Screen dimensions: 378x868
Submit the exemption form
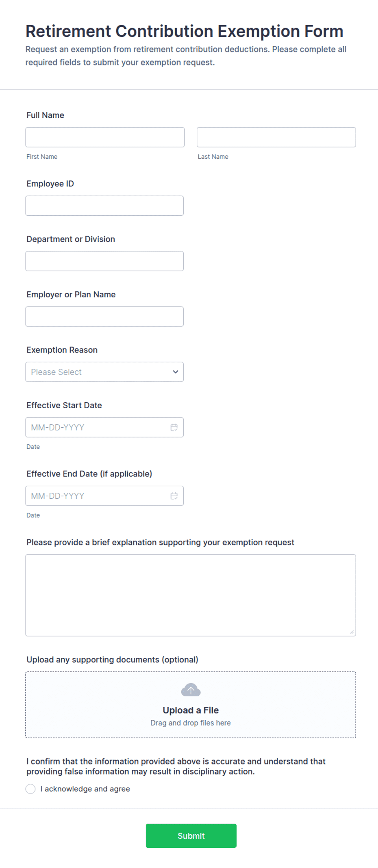click(191, 836)
